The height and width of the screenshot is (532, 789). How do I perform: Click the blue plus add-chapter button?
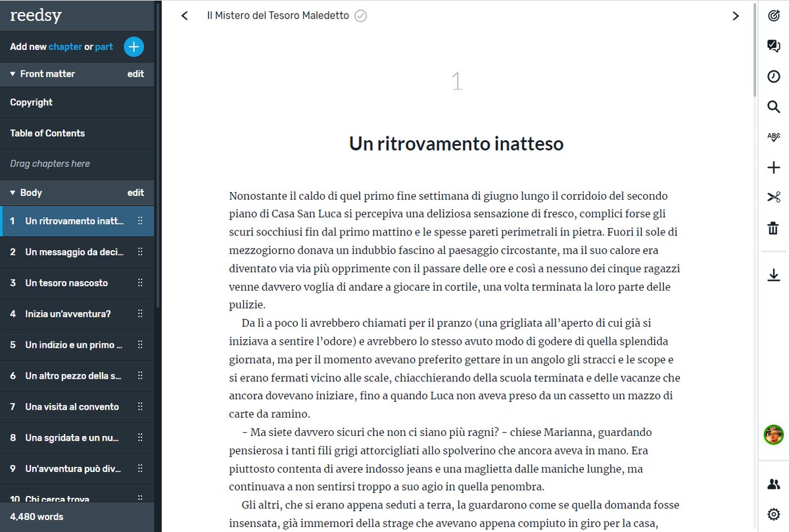point(133,47)
